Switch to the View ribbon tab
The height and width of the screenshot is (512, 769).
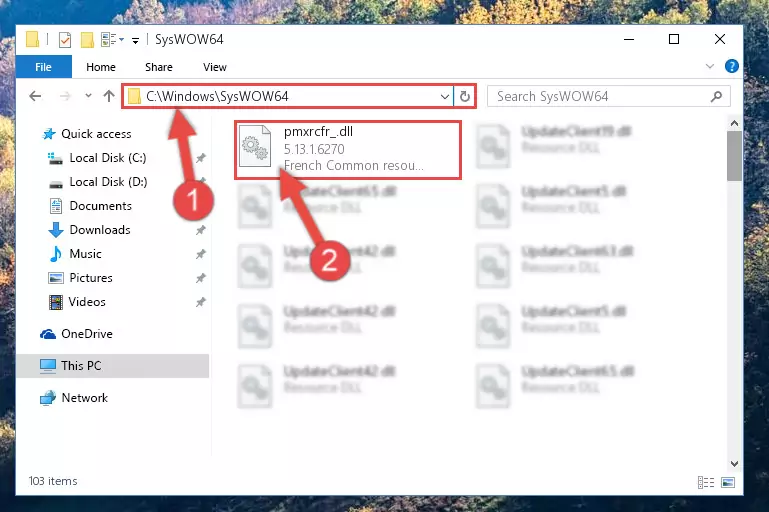tap(215, 67)
